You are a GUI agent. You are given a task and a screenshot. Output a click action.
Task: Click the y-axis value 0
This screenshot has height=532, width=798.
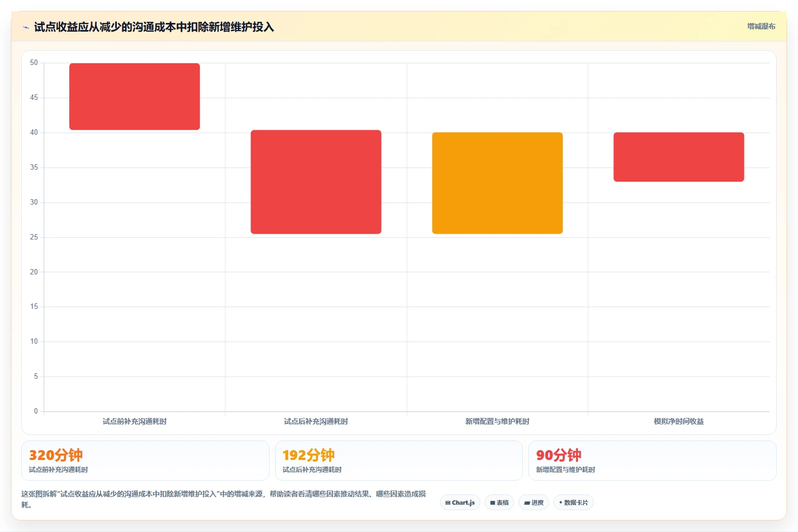coord(36,411)
